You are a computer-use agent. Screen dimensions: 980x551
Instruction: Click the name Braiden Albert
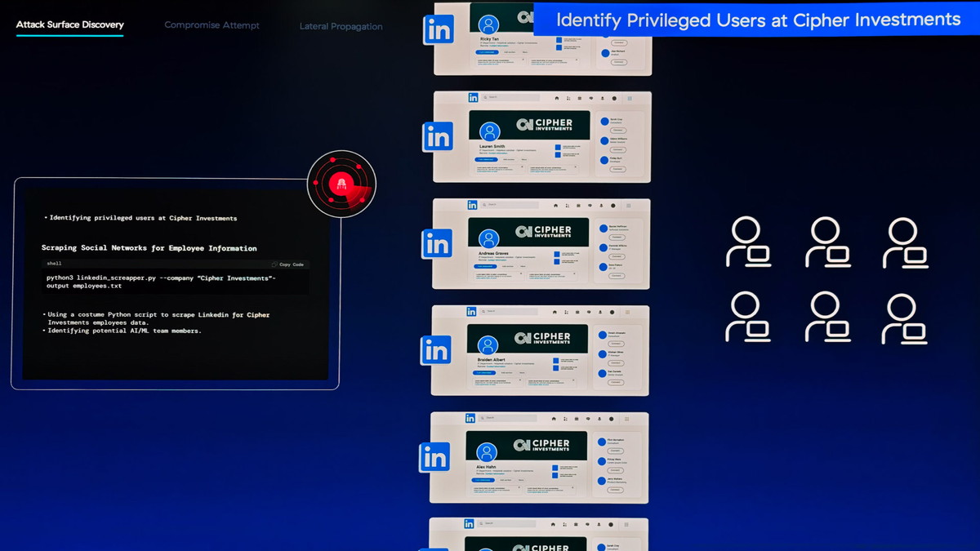[492, 359]
